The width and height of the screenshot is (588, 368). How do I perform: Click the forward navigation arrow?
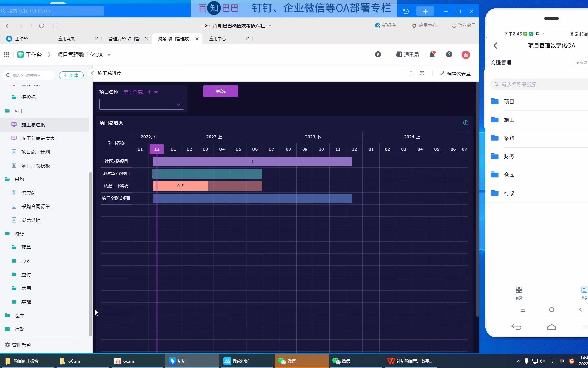tap(21, 26)
